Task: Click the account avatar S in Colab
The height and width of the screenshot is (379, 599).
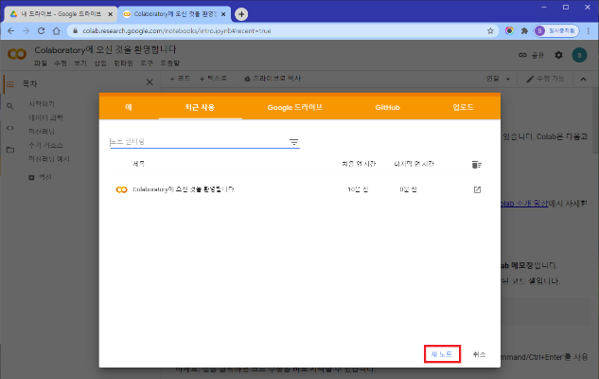Action: pyautogui.click(x=580, y=55)
